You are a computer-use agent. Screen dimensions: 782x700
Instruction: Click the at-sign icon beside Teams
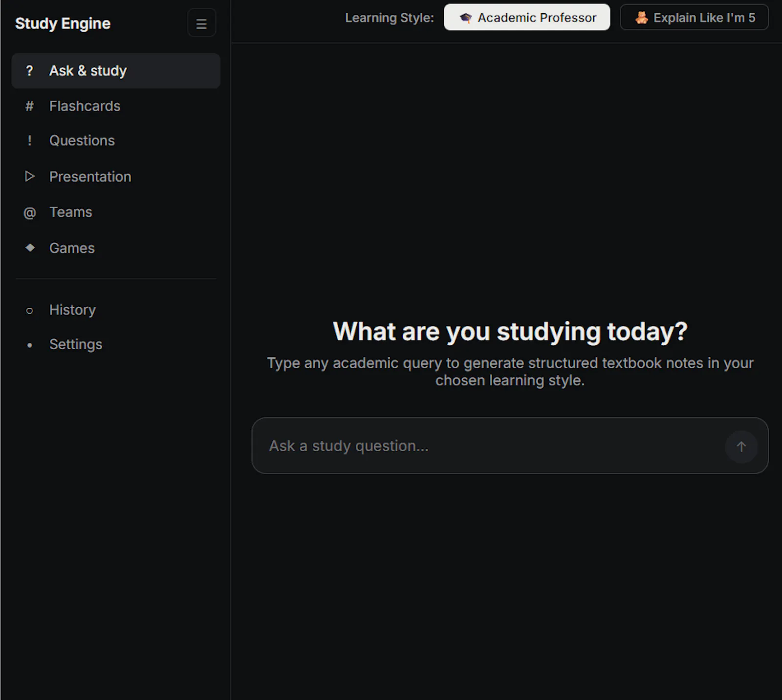[x=29, y=212]
